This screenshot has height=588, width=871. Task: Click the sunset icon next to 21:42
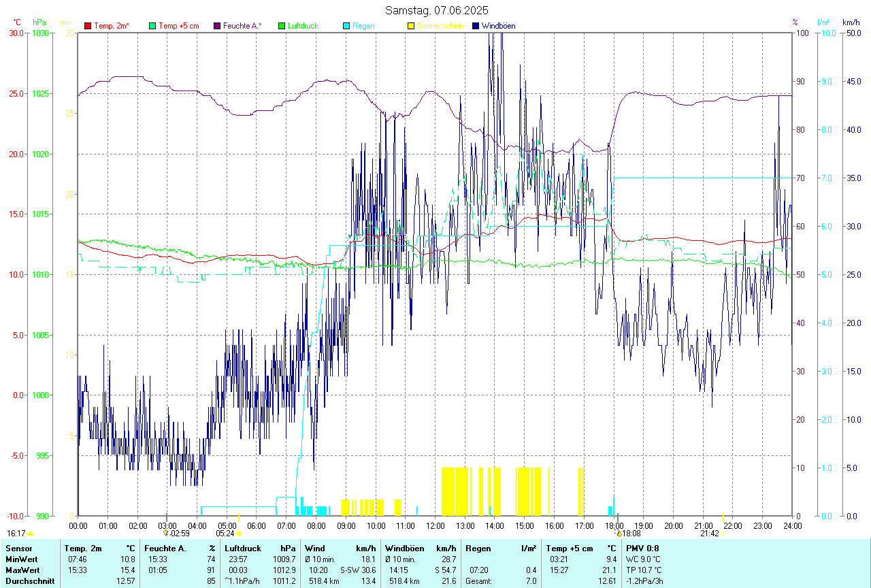coord(723,534)
